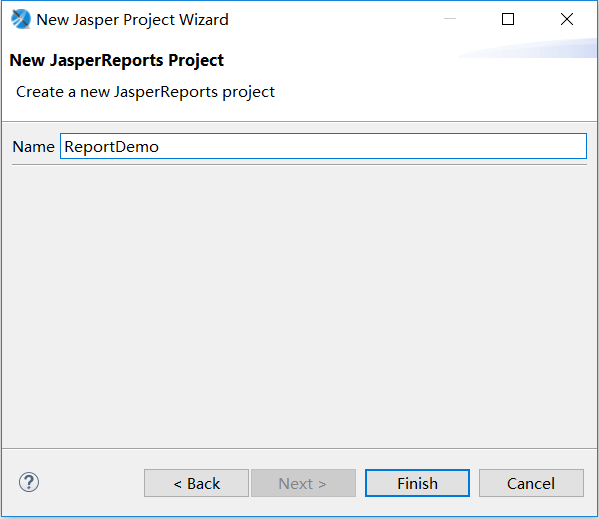Click into the Name input field
Viewport: 599px width, 519px height.
[323, 146]
